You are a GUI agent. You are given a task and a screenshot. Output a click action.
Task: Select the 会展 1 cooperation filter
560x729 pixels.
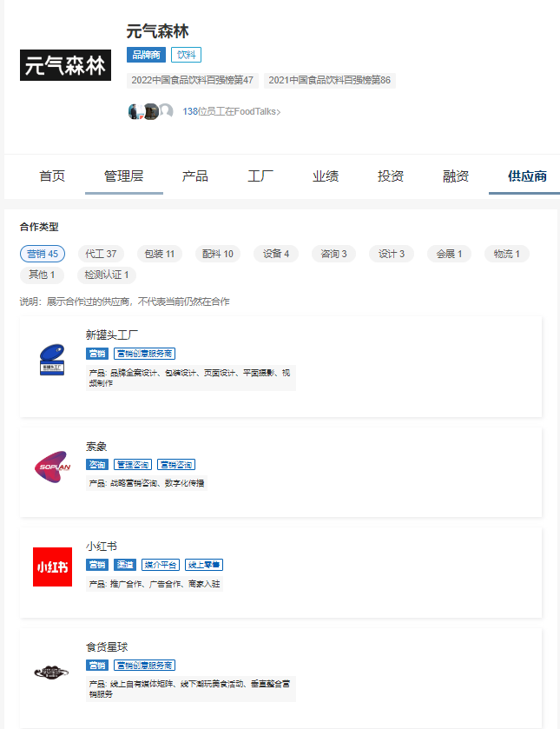(x=449, y=254)
